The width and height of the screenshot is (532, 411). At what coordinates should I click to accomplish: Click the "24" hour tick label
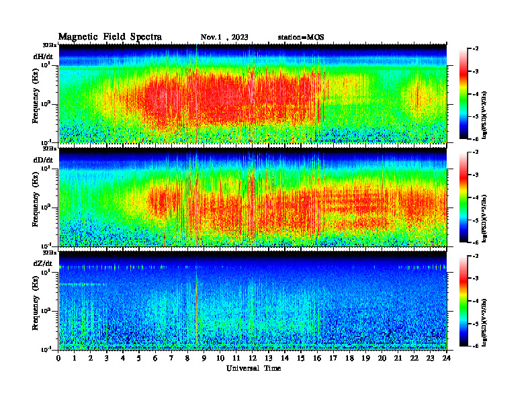[447, 358]
